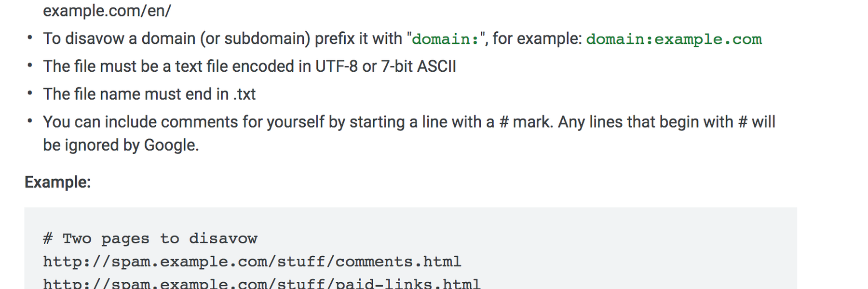This screenshot has width=868, height=289.
Task: Click bullet point before "To disavow a domain"
Action: pos(30,38)
